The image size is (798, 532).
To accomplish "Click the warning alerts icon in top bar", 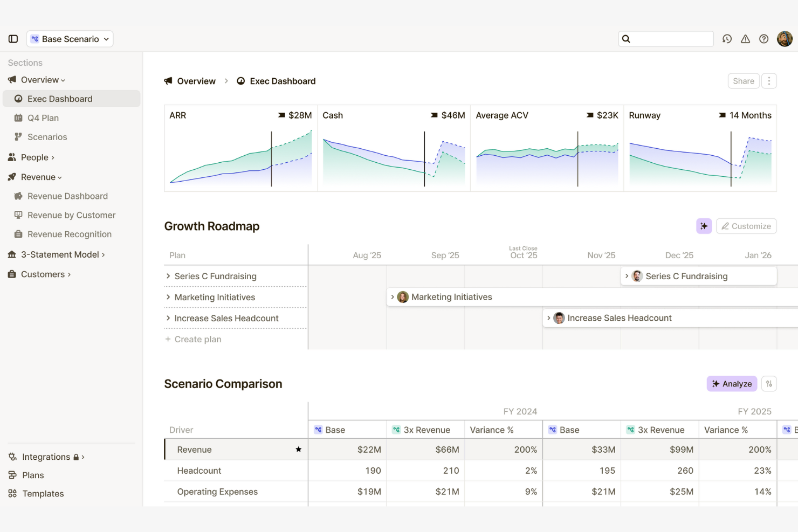I will [745, 38].
